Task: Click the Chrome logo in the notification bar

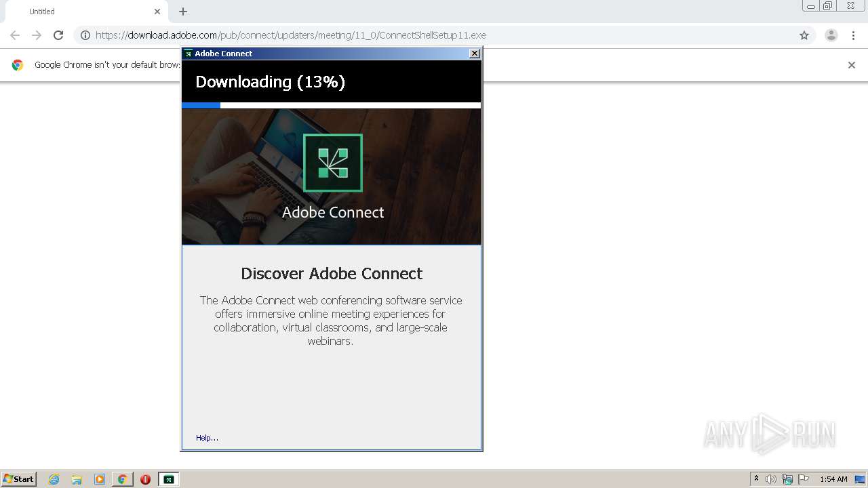Action: point(18,65)
